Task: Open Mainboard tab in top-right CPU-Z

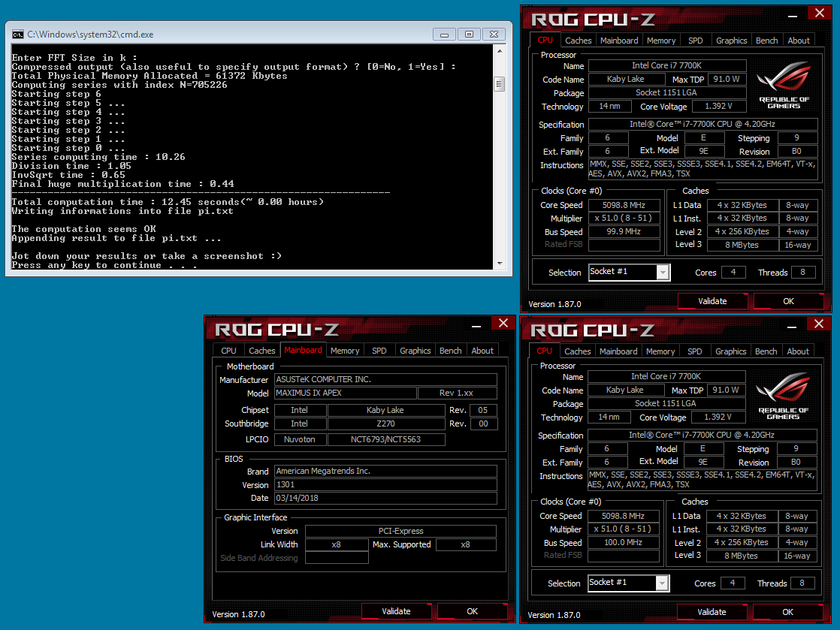Action: [619, 41]
